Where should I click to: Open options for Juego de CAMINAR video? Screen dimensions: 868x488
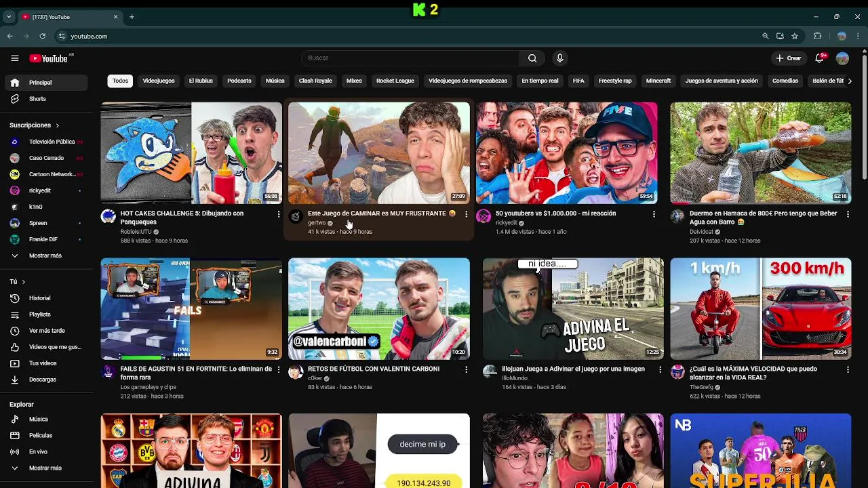click(466, 214)
